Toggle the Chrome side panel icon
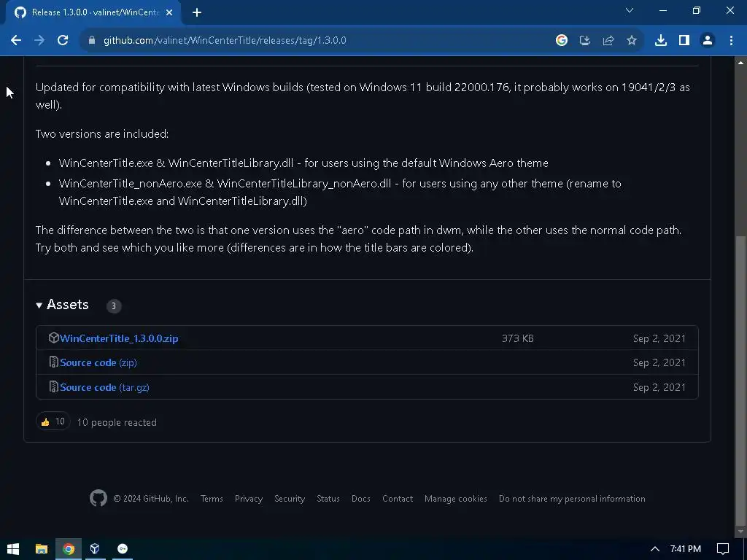 tap(684, 41)
